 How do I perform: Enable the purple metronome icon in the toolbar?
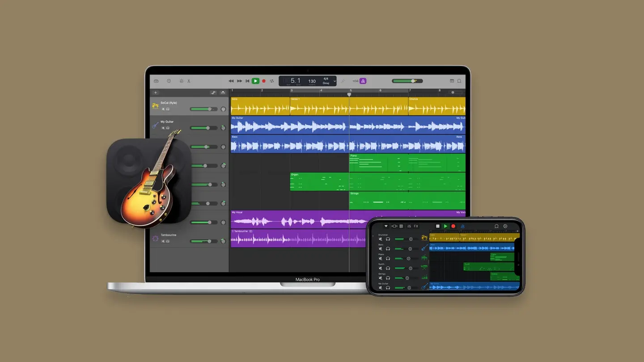point(363,81)
